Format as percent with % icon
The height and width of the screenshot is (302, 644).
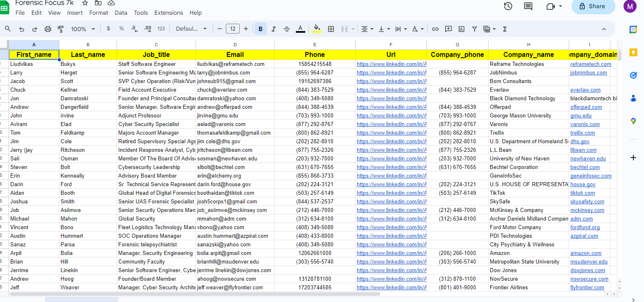click(x=122, y=29)
